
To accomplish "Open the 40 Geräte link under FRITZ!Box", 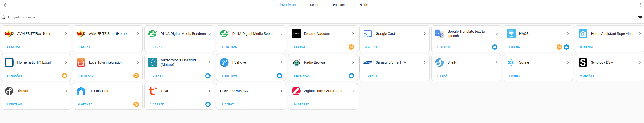I will pyautogui.click(x=14, y=47).
